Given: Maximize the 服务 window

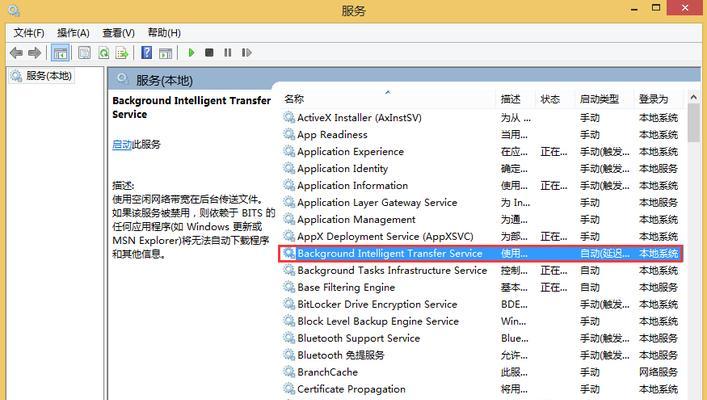Looking at the screenshot, I should click(x=656, y=8).
